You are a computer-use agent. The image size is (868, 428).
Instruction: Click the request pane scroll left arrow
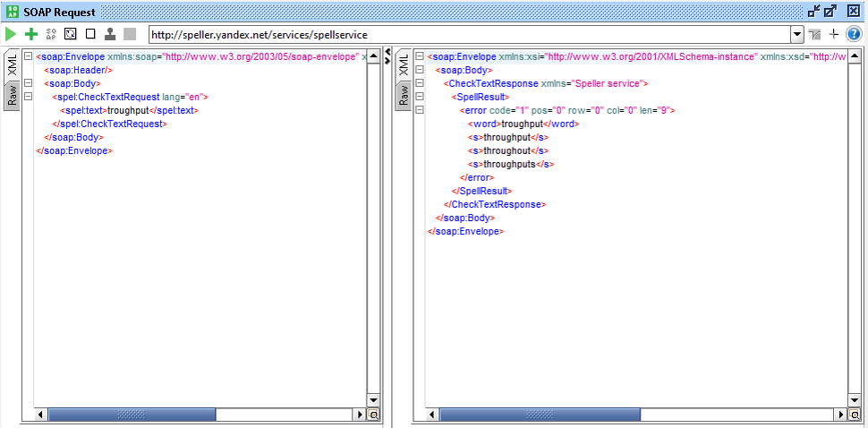click(x=41, y=415)
